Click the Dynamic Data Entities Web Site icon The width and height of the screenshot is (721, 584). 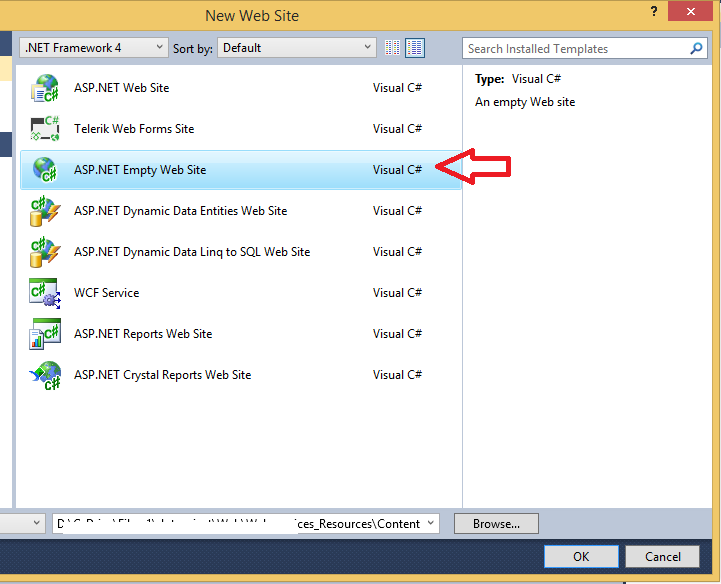pyautogui.click(x=45, y=211)
